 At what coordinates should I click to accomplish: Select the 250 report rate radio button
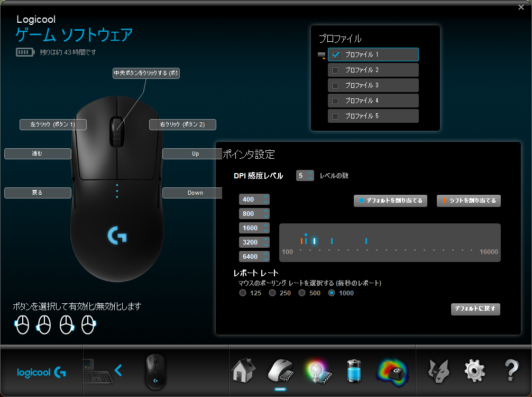point(272,293)
